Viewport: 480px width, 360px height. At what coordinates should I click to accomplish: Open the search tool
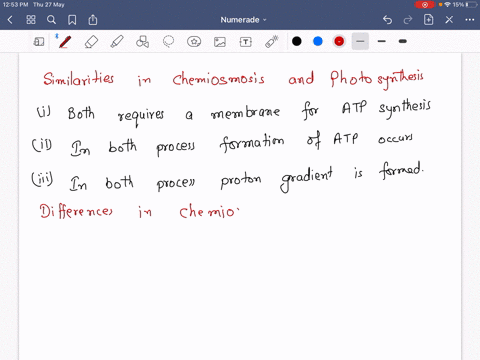pos(51,20)
